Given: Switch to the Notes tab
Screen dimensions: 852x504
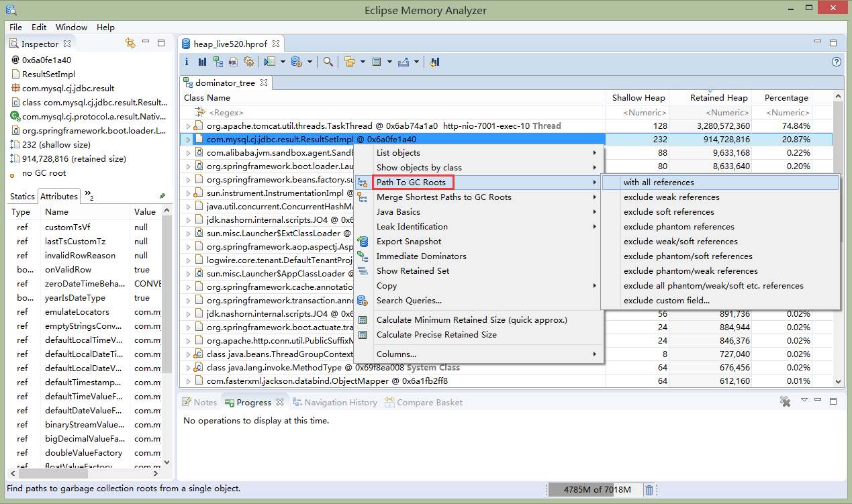Looking at the screenshot, I should coord(199,403).
